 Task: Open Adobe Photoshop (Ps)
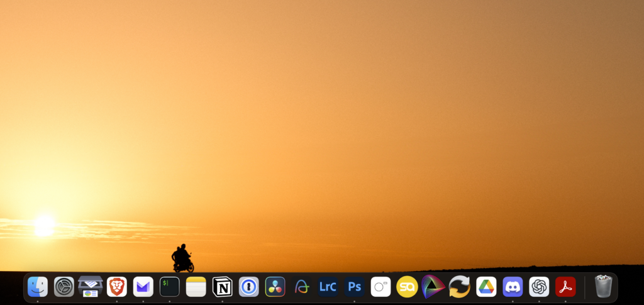pos(355,287)
